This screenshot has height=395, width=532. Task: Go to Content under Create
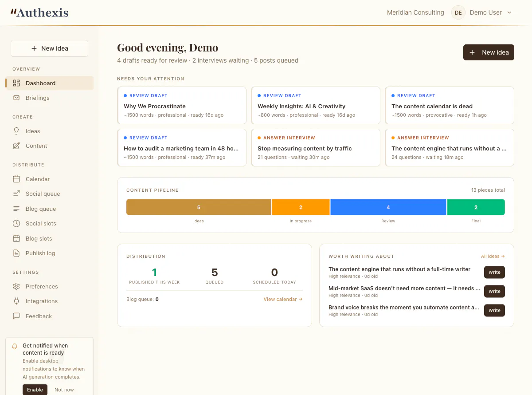tap(50, 146)
